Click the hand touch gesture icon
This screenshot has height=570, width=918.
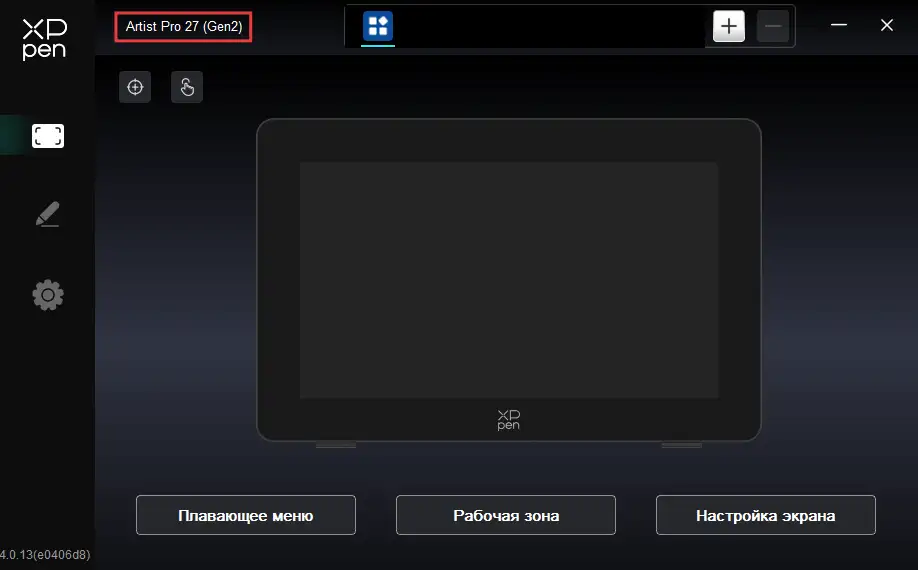[x=187, y=87]
